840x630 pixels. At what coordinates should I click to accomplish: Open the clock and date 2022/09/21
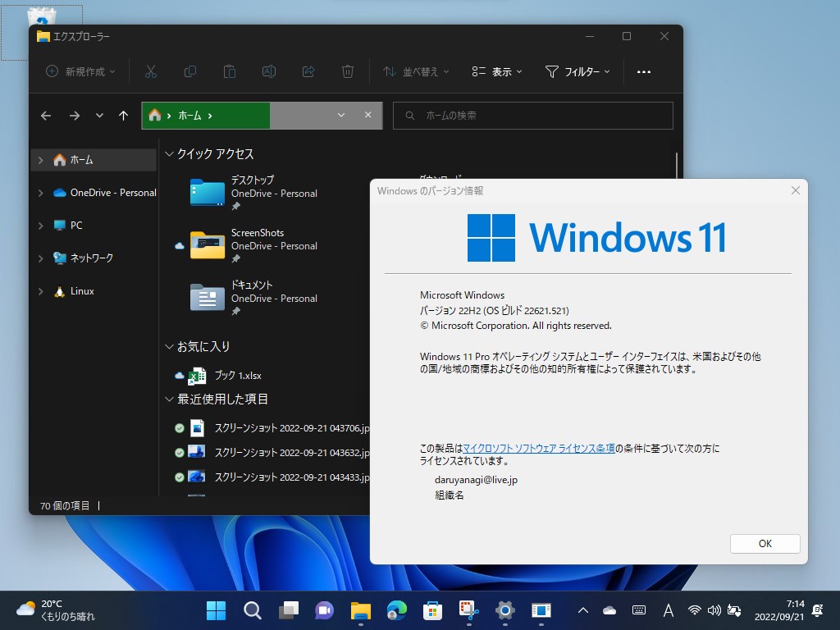point(779,610)
